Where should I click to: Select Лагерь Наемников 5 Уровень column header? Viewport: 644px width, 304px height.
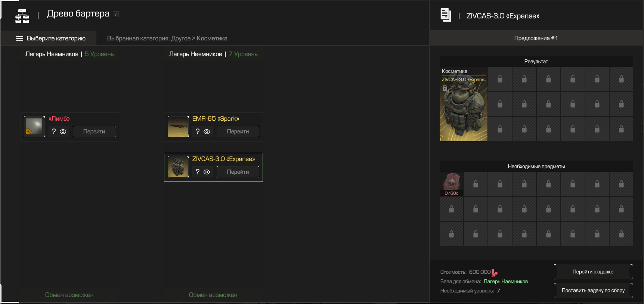tap(69, 54)
